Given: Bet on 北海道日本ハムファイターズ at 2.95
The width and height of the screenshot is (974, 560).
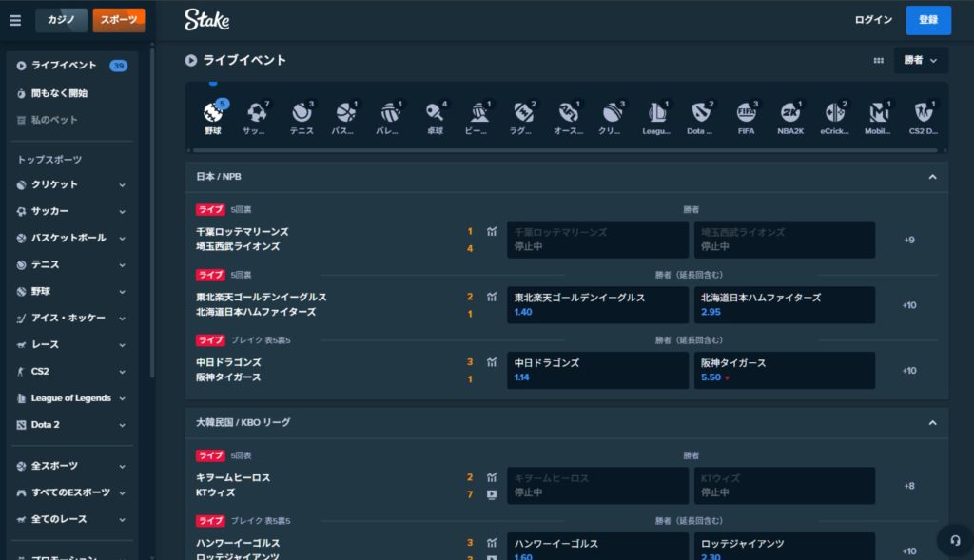Looking at the screenshot, I should click(785, 305).
